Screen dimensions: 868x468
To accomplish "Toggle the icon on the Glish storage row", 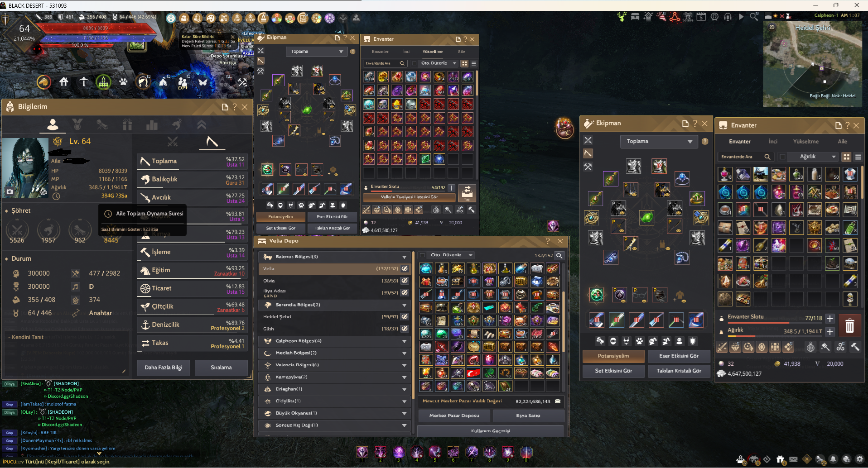I will [405, 329].
